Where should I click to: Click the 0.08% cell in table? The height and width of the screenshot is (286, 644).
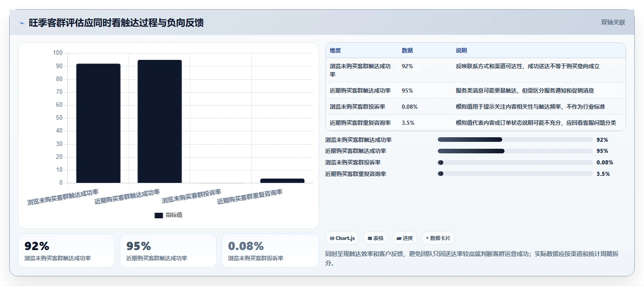click(x=410, y=107)
